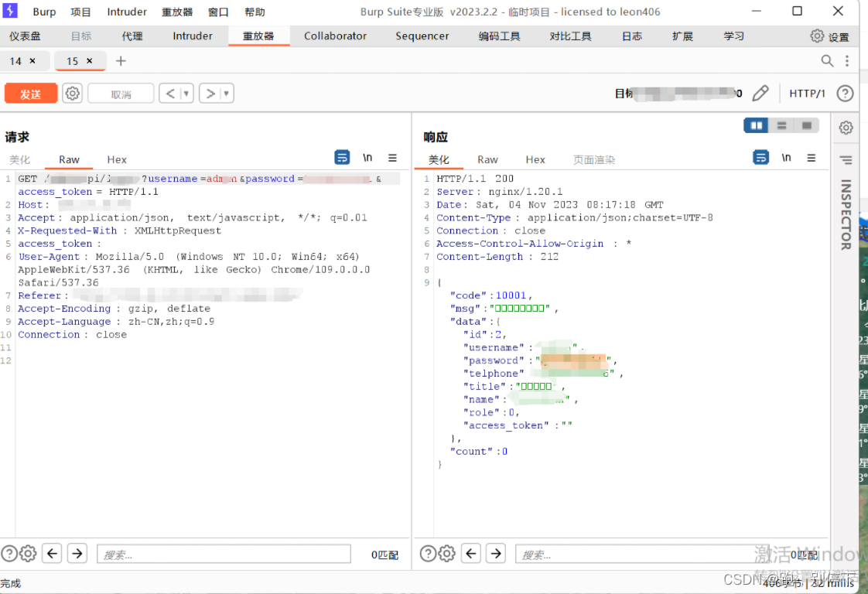The image size is (868, 594).
Task: Focus the response 搜索 search field
Action: click(x=642, y=554)
